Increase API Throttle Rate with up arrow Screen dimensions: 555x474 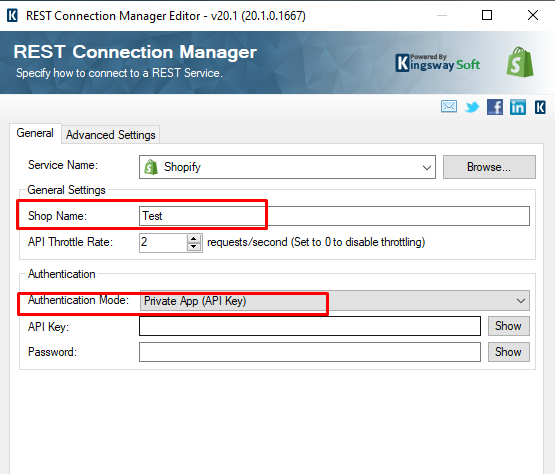[194, 238]
